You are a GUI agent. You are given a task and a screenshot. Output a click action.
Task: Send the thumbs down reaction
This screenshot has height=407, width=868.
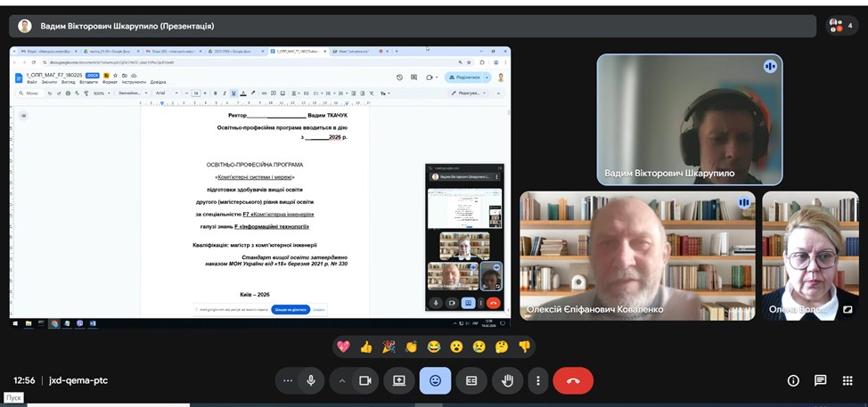point(524,346)
